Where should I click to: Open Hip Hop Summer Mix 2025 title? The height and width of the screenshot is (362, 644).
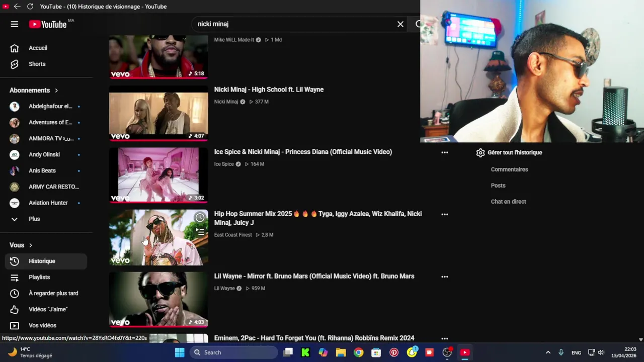[318, 218]
